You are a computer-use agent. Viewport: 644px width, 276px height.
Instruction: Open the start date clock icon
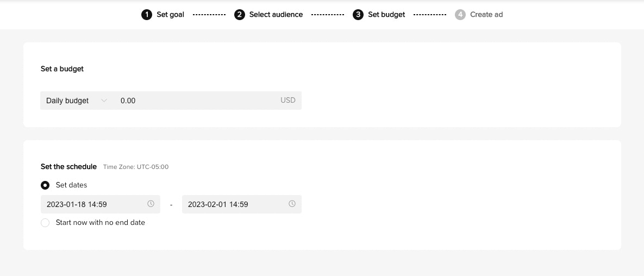(x=151, y=204)
